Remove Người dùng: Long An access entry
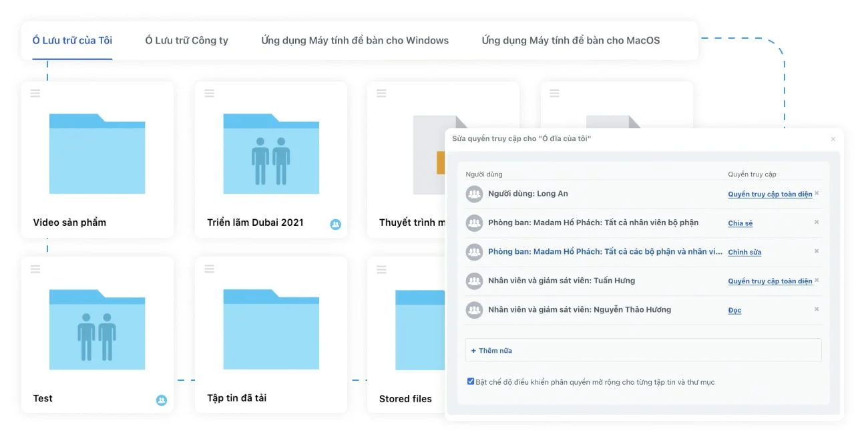This screenshot has height=441, width=868. coord(817,194)
